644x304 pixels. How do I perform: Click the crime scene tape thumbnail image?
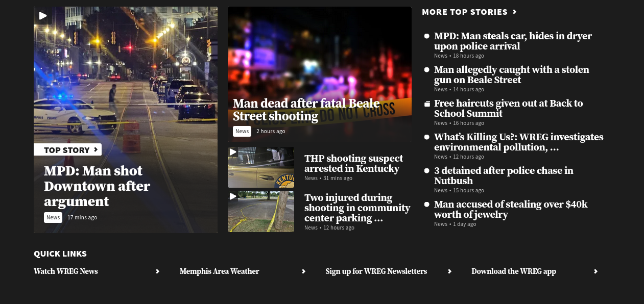[261, 212]
